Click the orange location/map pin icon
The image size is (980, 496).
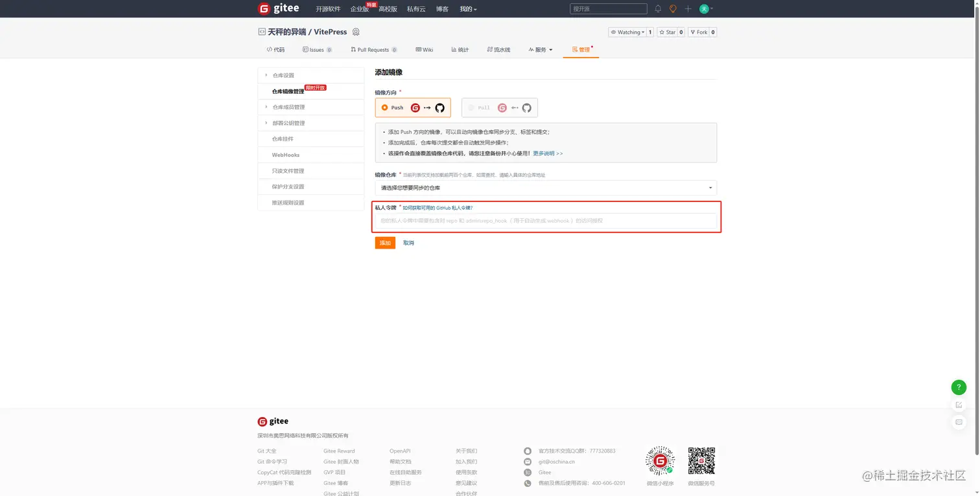(673, 8)
